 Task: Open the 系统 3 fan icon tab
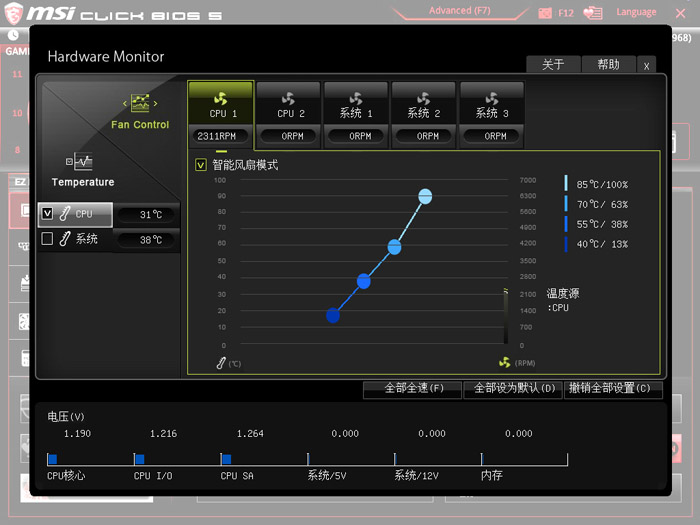point(491,99)
